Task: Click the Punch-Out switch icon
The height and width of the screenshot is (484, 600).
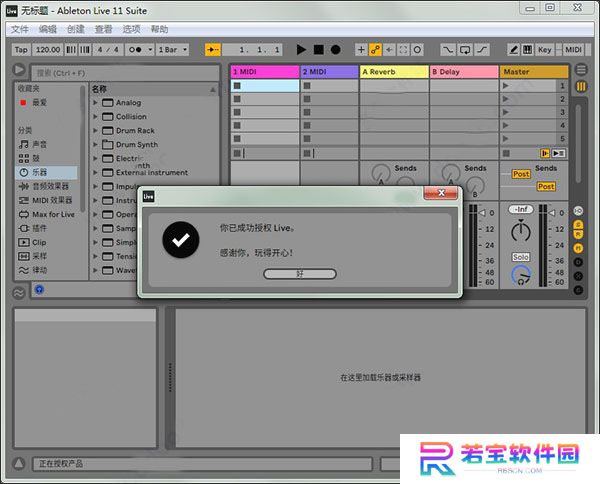Action: click(482, 49)
